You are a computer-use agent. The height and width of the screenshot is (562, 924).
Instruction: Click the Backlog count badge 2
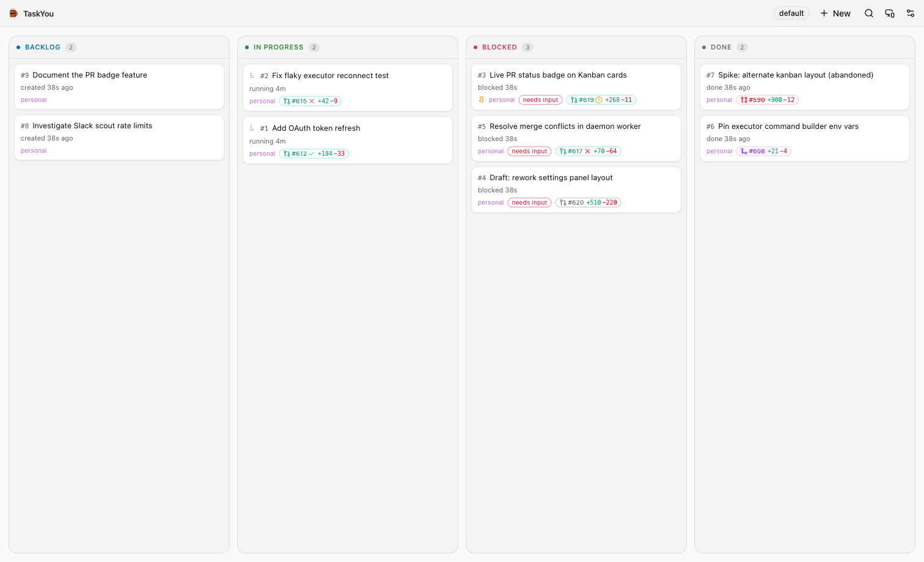pyautogui.click(x=71, y=47)
